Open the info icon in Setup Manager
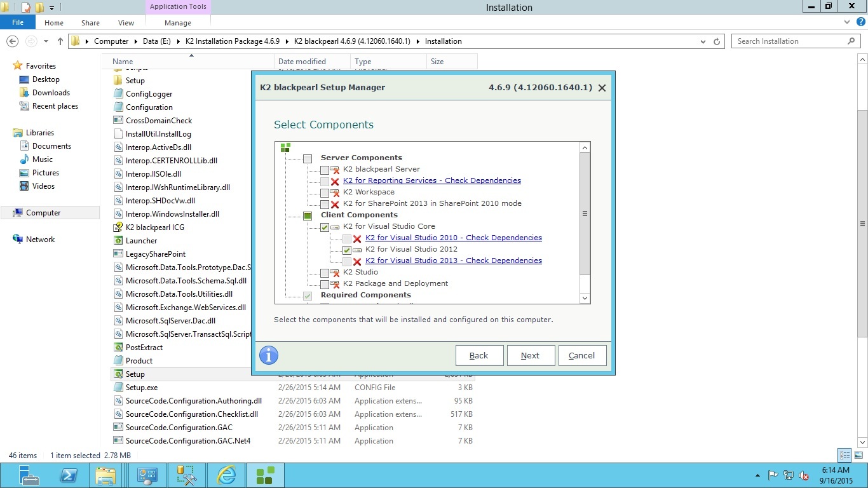Image resolution: width=868 pixels, height=488 pixels. coord(269,355)
